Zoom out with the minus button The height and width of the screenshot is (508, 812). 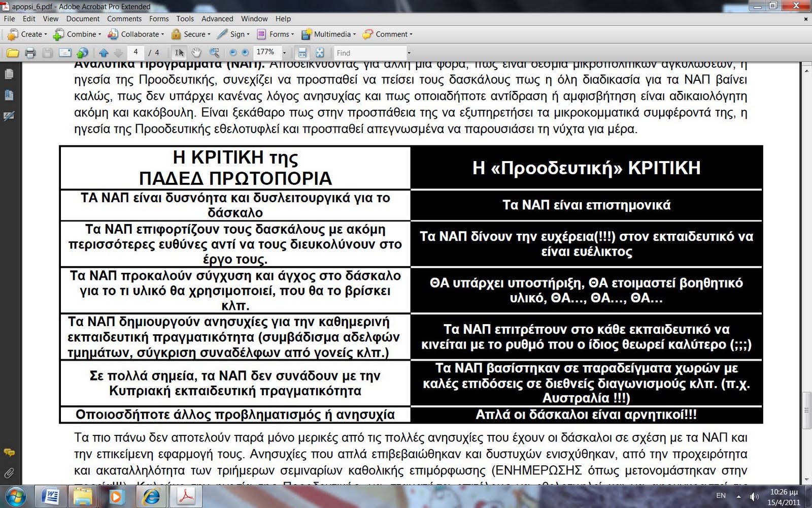click(x=233, y=52)
